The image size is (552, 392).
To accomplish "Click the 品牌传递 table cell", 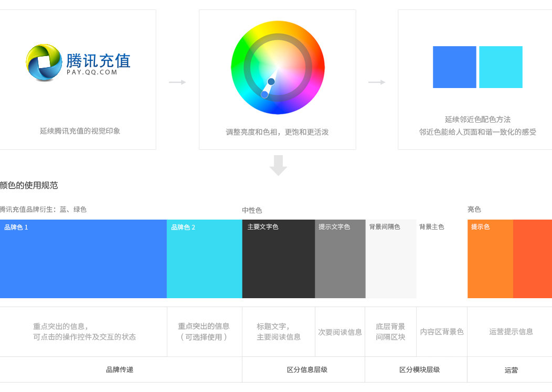I will point(121,369).
